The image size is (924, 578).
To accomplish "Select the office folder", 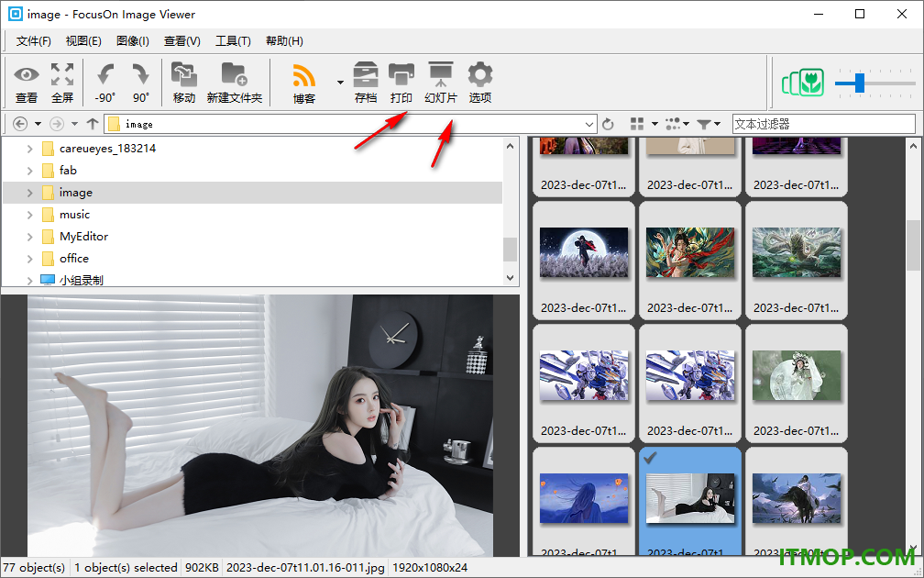I will [x=73, y=259].
